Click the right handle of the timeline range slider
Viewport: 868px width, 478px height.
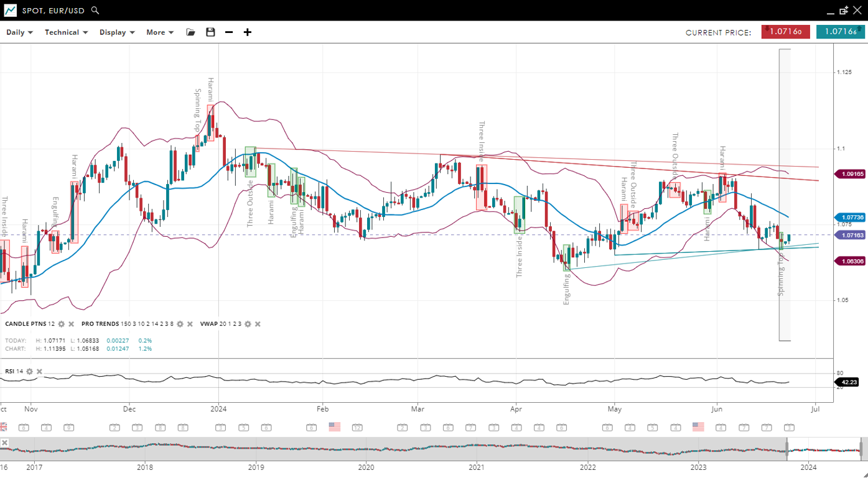pos(862,449)
